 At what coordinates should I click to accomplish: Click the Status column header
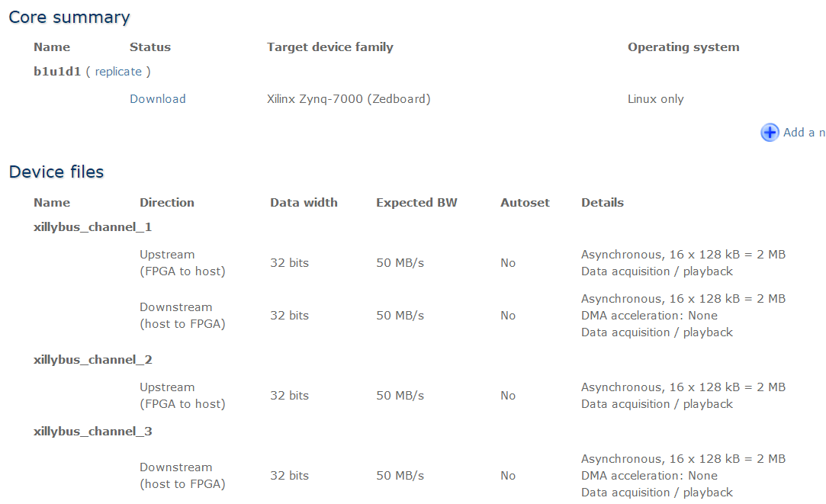(150, 47)
